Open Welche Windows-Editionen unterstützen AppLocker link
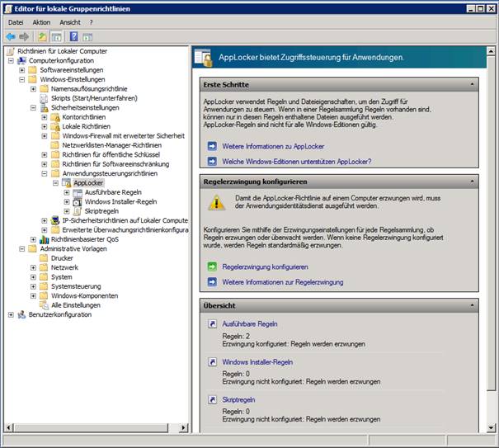Screen dimensions: 499x448 (297, 162)
